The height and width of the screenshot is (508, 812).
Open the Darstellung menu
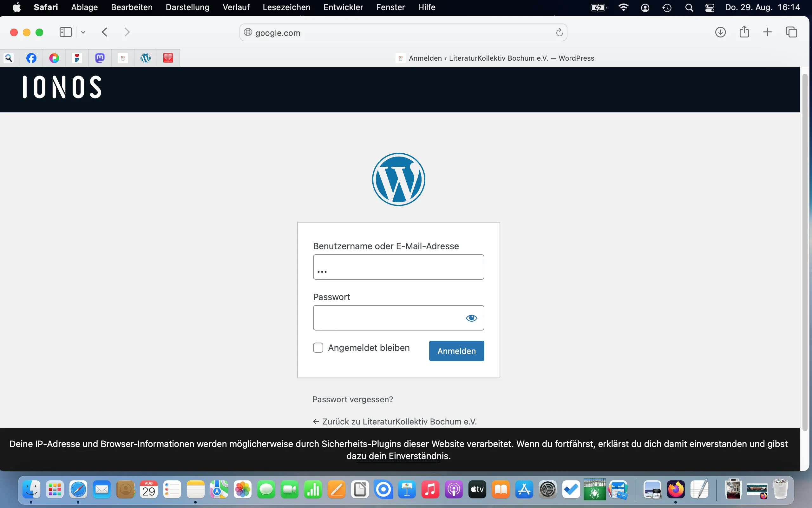[x=187, y=7]
